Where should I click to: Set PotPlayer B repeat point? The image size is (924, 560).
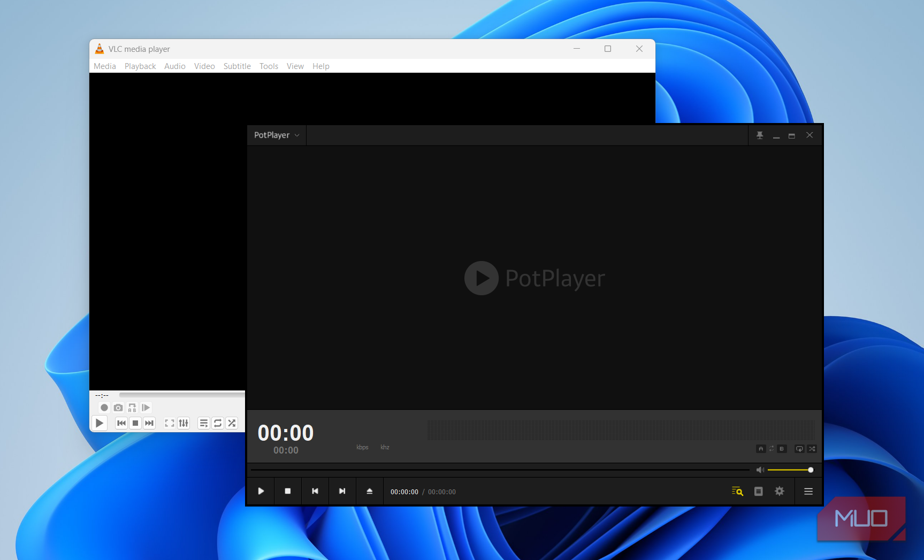tap(782, 449)
